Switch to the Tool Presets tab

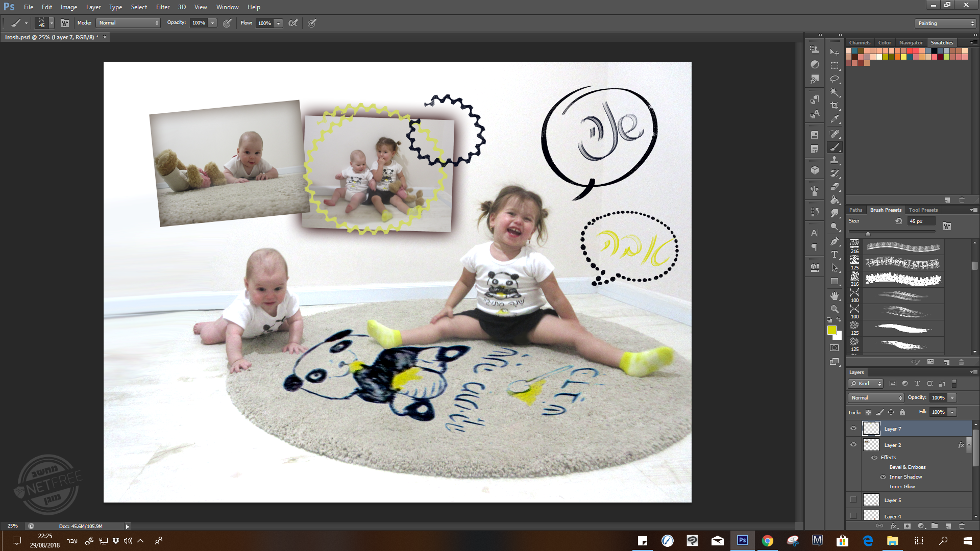(x=923, y=210)
